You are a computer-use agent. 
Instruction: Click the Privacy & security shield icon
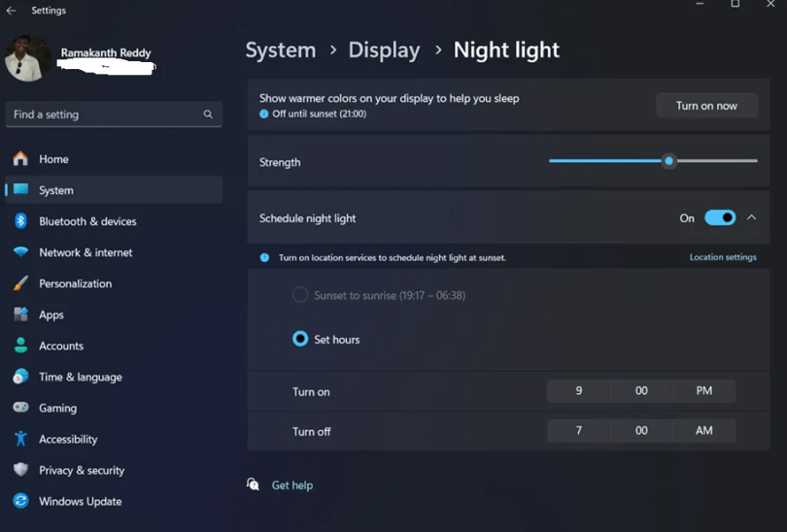click(20, 469)
